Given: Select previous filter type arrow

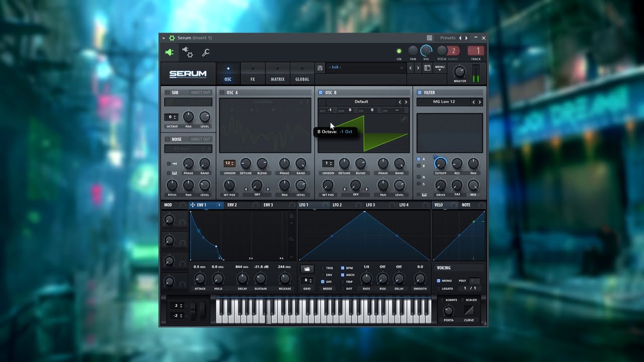Looking at the screenshot, I should 473,102.
